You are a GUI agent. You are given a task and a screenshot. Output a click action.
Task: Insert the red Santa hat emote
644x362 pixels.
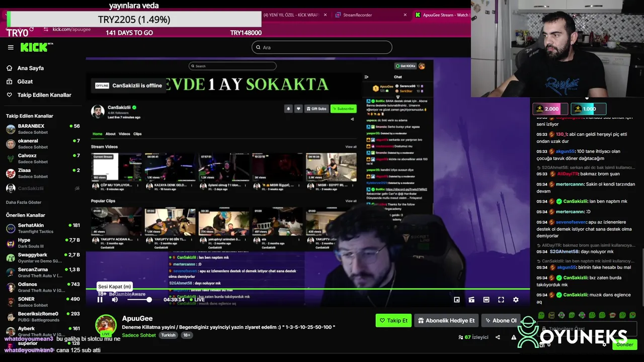(x=612, y=315)
